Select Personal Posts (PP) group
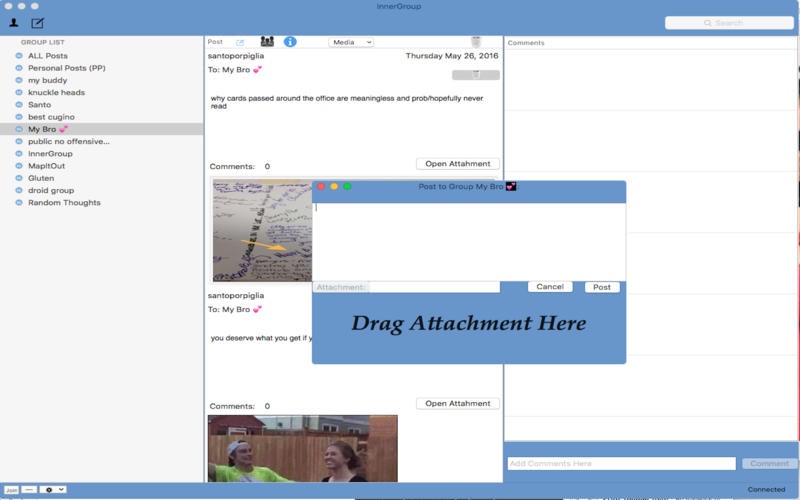800x500 pixels. pyautogui.click(x=67, y=68)
